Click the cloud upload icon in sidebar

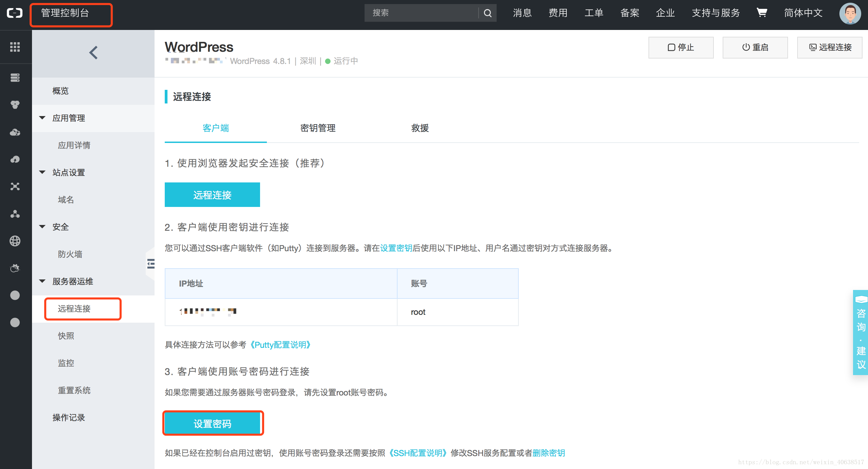coord(15,159)
